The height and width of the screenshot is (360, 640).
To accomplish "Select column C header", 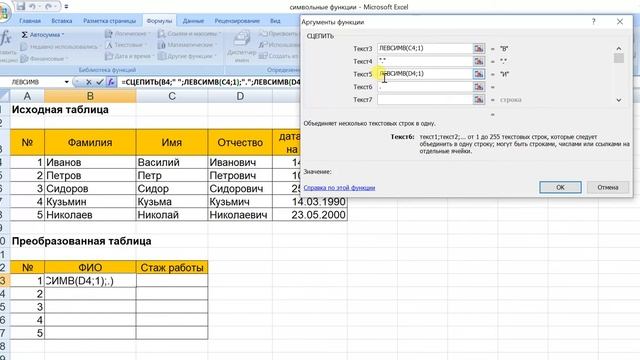I will tap(172, 96).
